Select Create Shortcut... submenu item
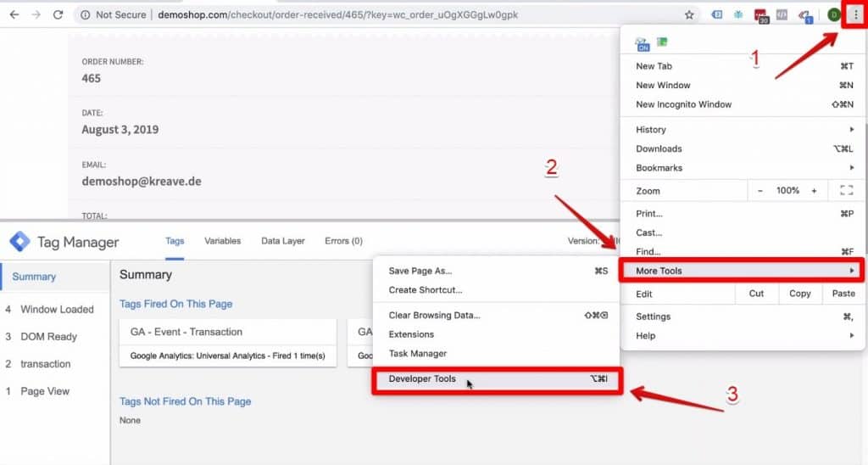The image size is (868, 465). (x=497, y=290)
